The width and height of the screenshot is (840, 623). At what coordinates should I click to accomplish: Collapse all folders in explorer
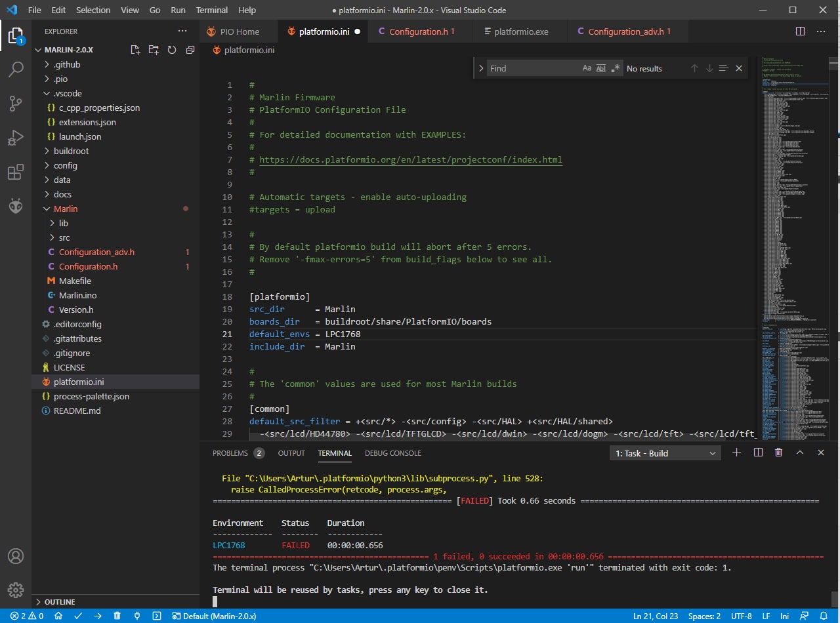(x=190, y=50)
